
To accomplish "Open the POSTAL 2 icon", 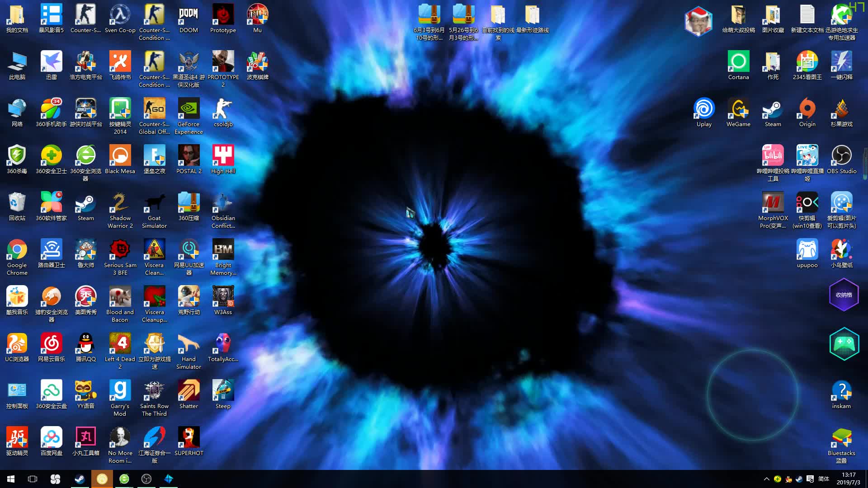I will pyautogui.click(x=189, y=160).
